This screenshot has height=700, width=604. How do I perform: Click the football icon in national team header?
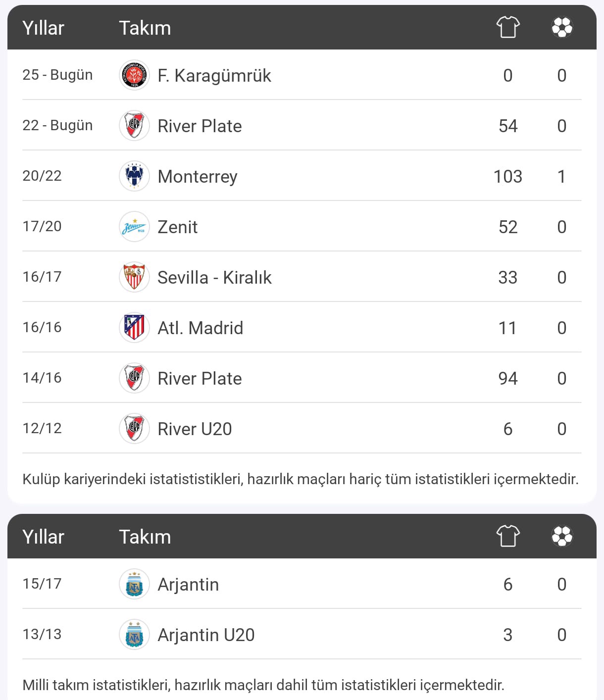point(562,536)
